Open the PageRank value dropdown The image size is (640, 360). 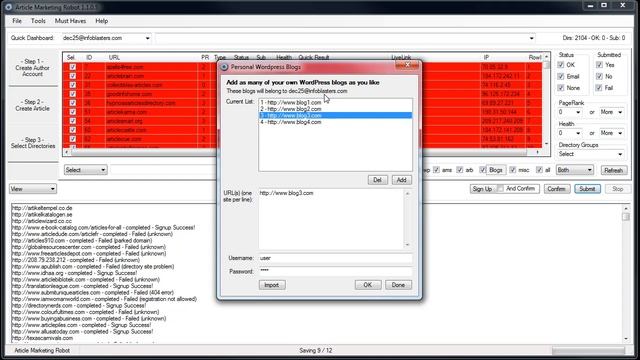point(569,112)
